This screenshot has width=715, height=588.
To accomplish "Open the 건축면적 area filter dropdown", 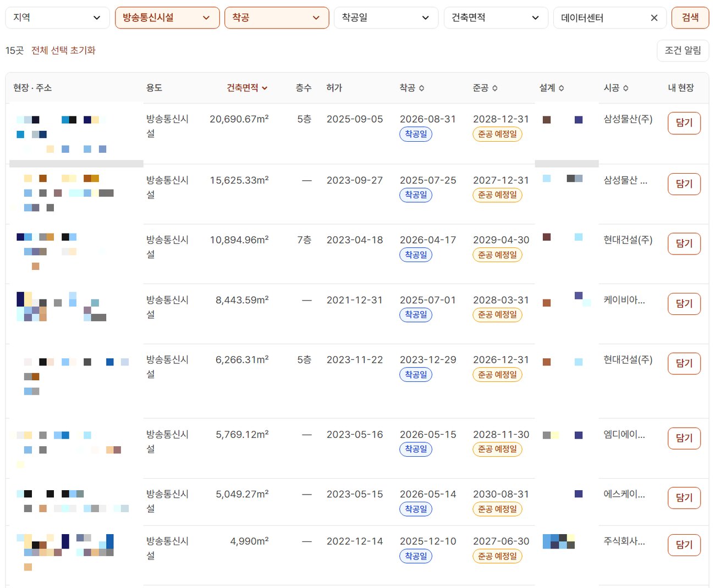I will click(x=496, y=18).
